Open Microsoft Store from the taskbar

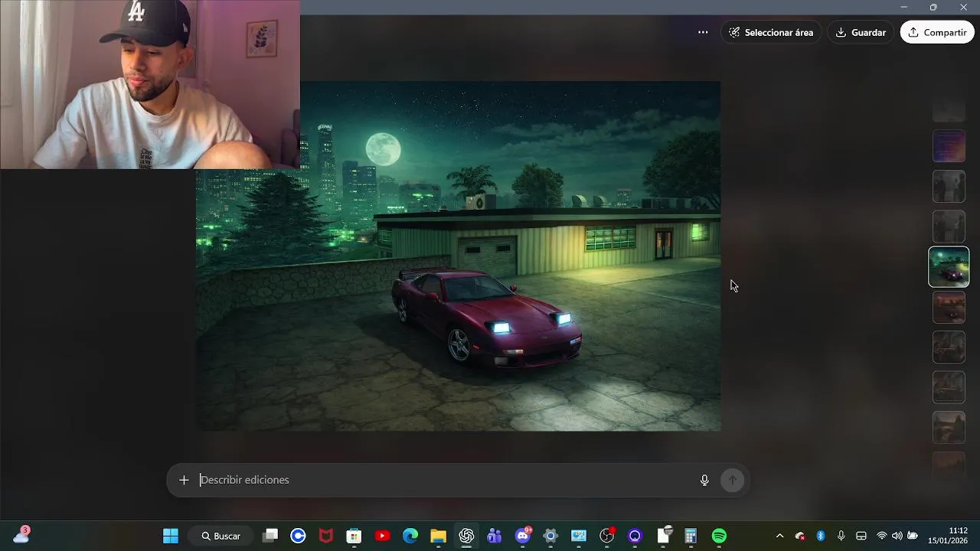(354, 536)
